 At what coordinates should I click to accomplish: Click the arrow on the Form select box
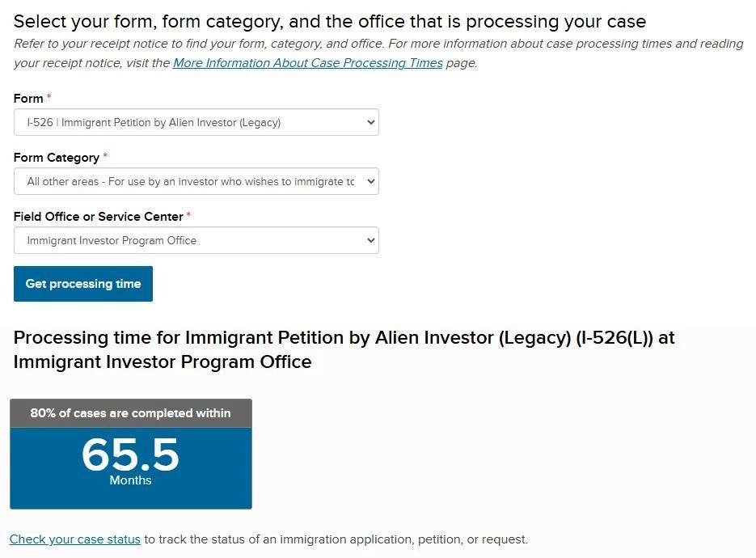[370, 123]
